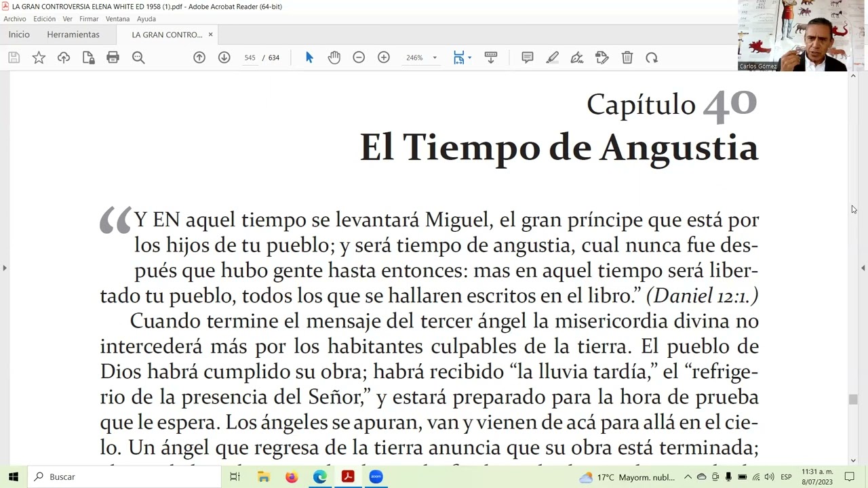
Task: Print the document with printer icon
Action: click(113, 58)
